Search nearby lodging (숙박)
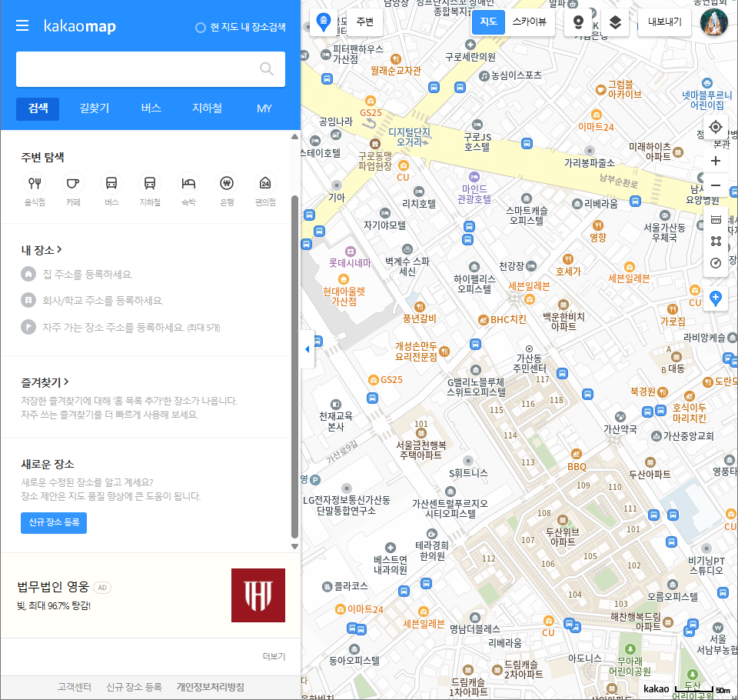 click(x=188, y=189)
